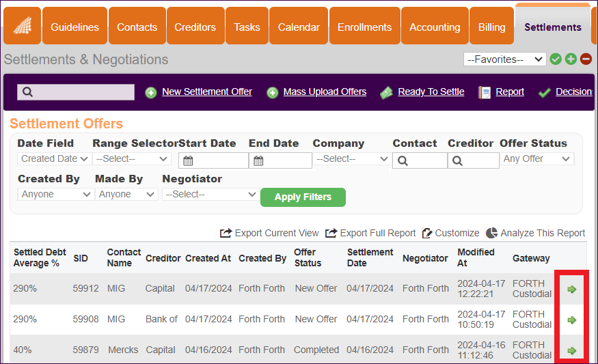598x364 pixels.
Task: Click the plus icon beside Mass Upload Offers
Action: 272,93
